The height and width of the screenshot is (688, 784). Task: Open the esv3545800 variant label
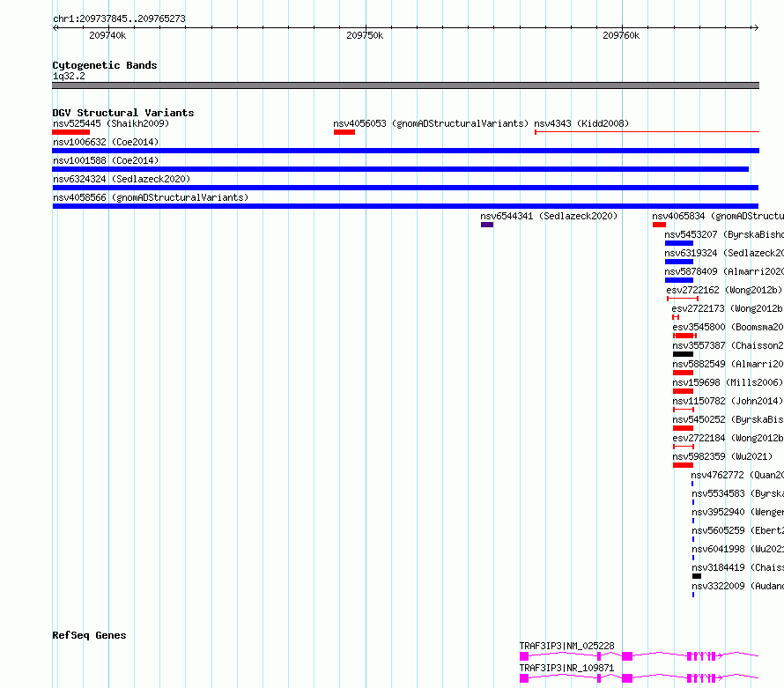coord(728,327)
